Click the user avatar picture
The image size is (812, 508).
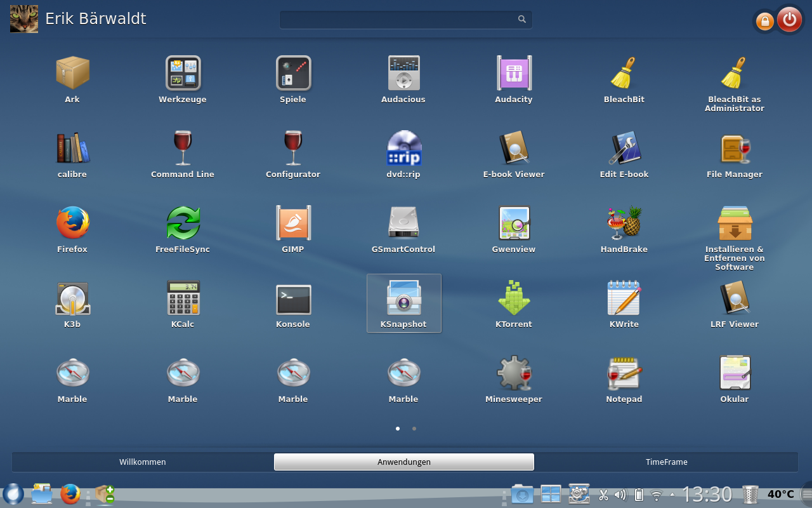pyautogui.click(x=23, y=18)
